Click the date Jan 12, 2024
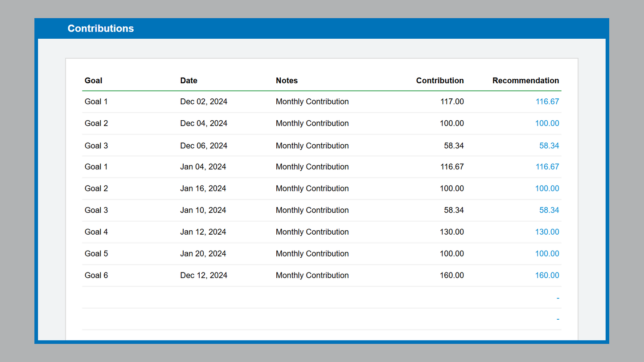 point(203,232)
